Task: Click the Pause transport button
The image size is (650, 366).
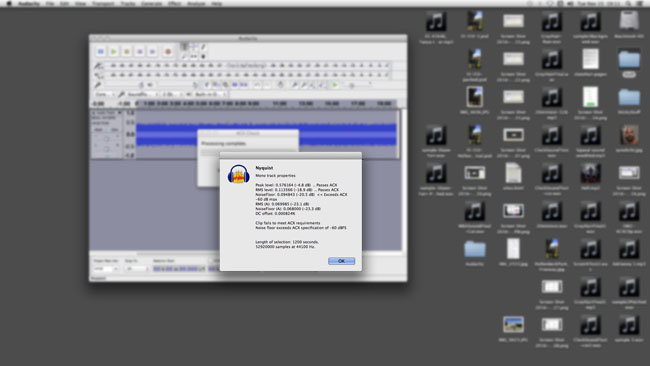Action: click(x=100, y=52)
